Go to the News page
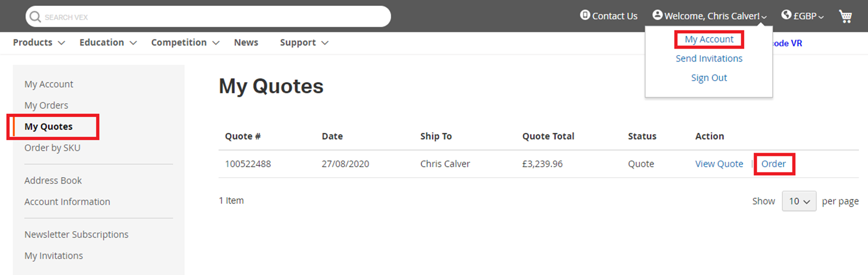This screenshot has width=868, height=275. pos(246,43)
